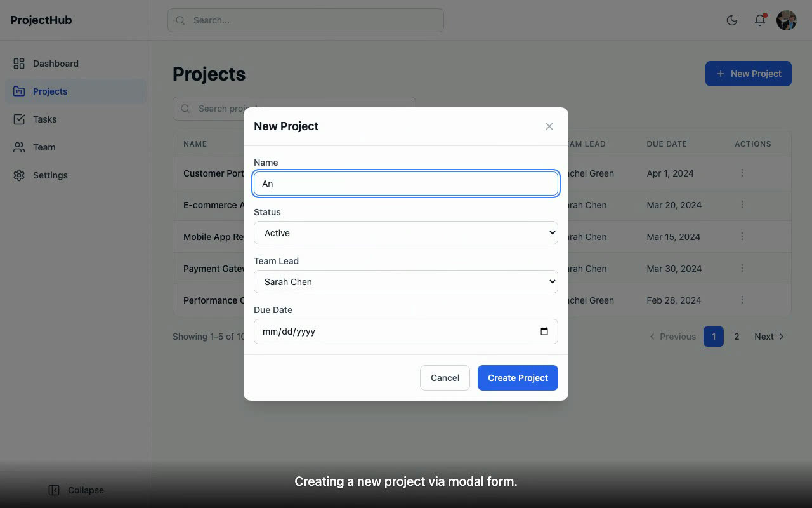
Task: Open the Due Date calendar picker icon
Action: click(544, 331)
